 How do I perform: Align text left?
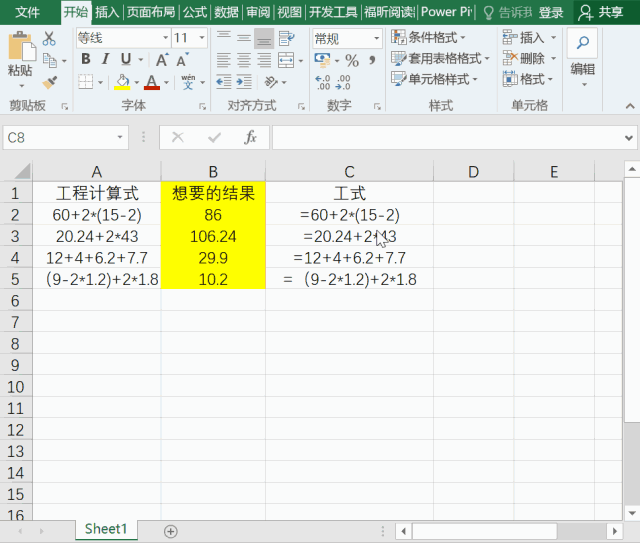(224, 60)
